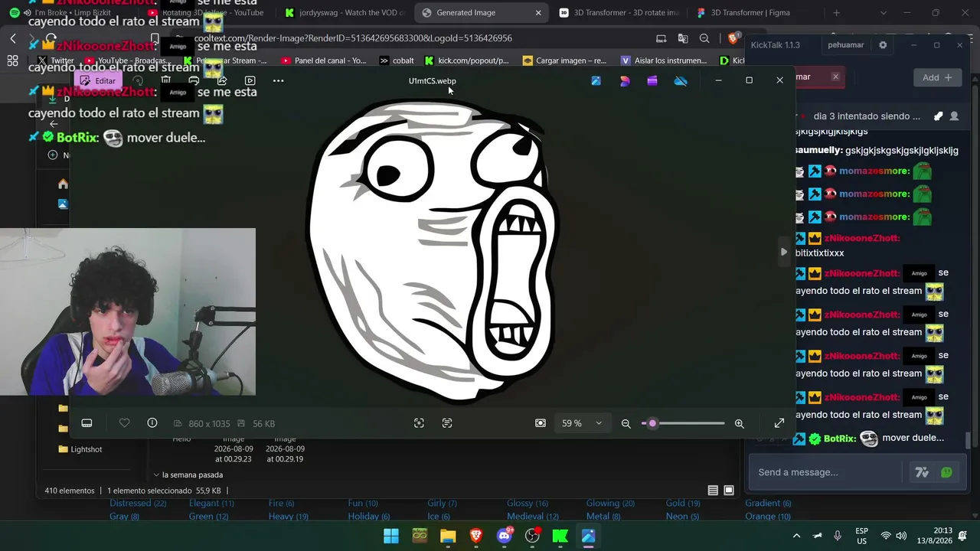Screen dimensions: 980x551
Task: Go back in the browser
Action: click(x=13, y=38)
